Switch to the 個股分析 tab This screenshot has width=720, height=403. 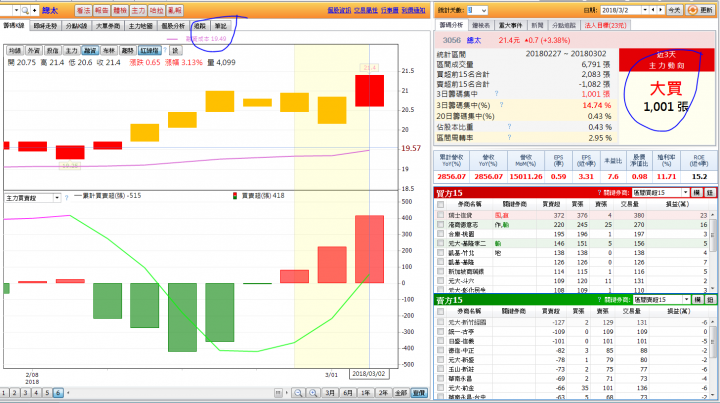(x=173, y=26)
